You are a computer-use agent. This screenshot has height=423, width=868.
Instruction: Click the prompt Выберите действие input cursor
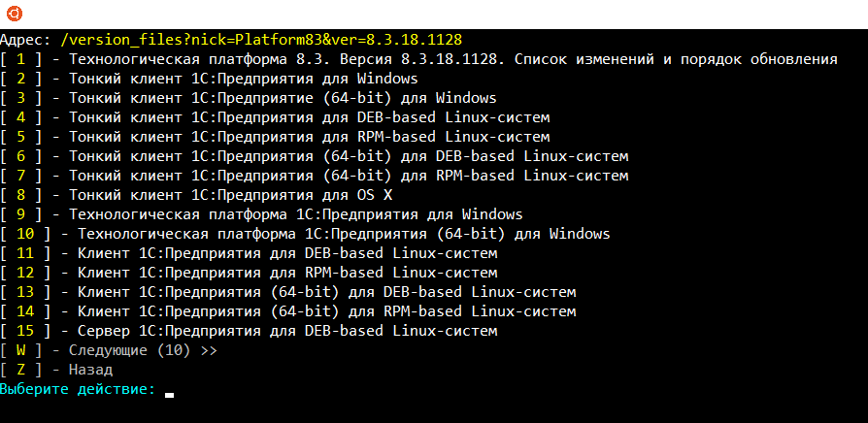[x=169, y=394]
